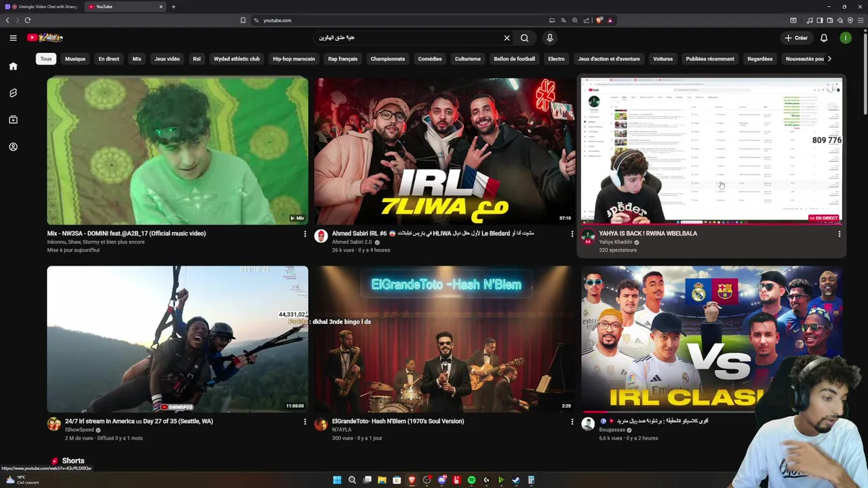Open YouTube notifications bell
The height and width of the screenshot is (488, 868).
coord(824,38)
